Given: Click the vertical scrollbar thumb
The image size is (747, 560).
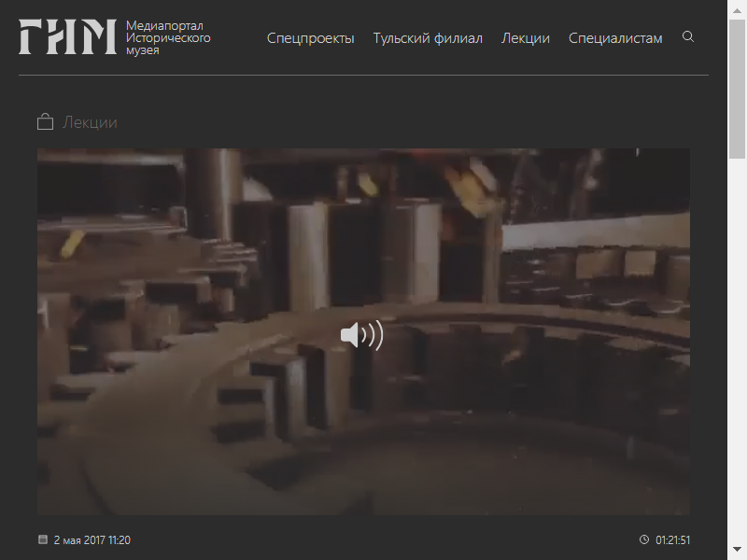Looking at the screenshot, I should click(737, 84).
